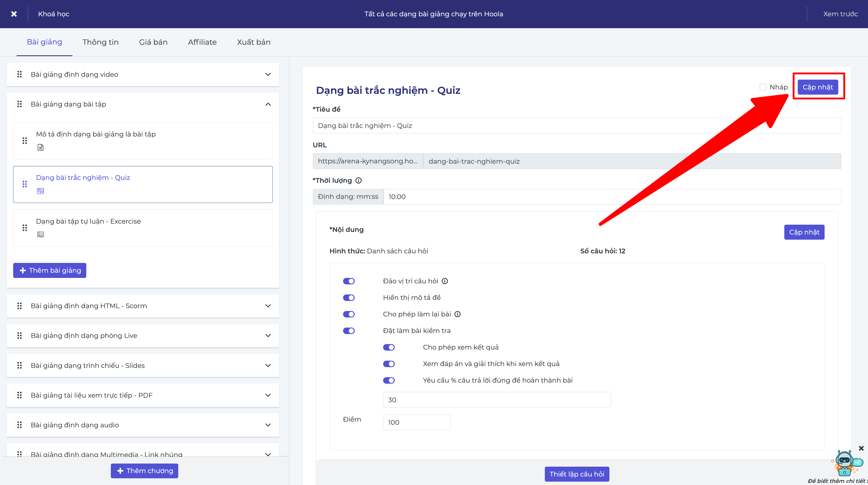Open the Xuất bản tab
The width and height of the screenshot is (868, 485).
254,42
